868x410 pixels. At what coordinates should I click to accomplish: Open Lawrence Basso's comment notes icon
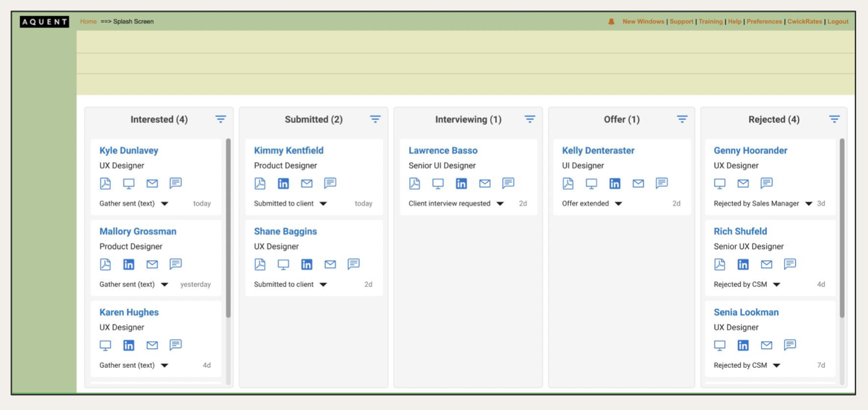point(508,183)
